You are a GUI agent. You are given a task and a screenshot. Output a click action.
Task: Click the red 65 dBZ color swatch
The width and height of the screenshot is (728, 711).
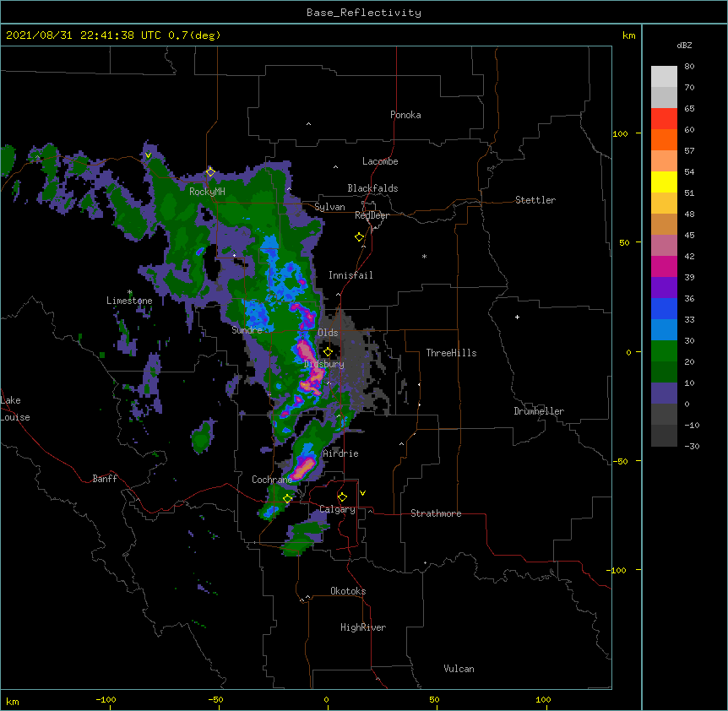click(x=664, y=118)
